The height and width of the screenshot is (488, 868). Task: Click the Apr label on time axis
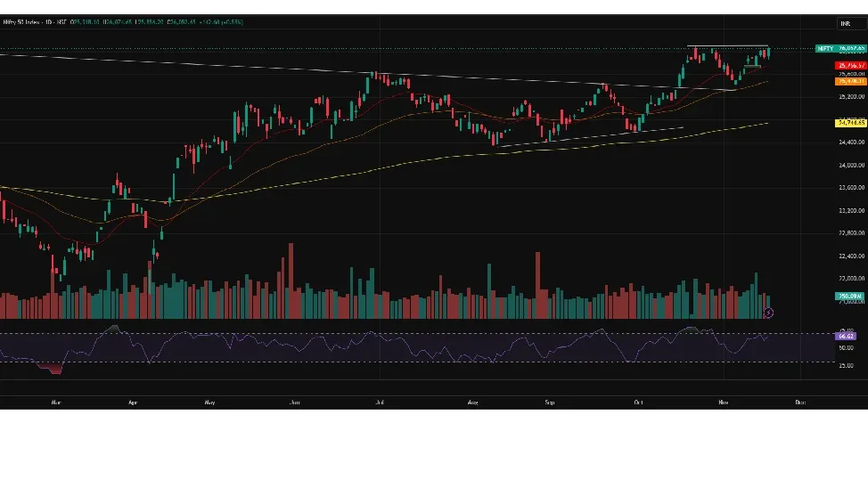133,403
